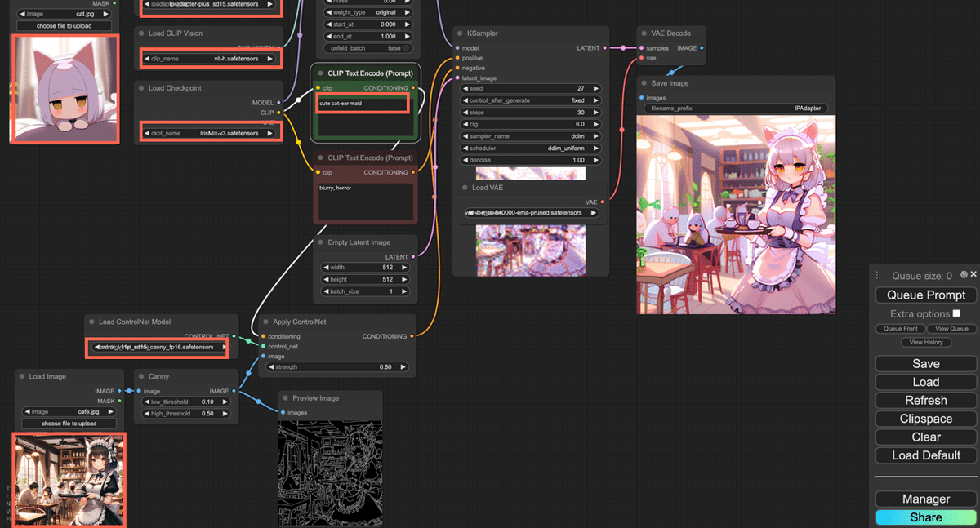Open the clip_name vit-h.safetensors dropdown
The image size is (980, 528).
point(211,59)
